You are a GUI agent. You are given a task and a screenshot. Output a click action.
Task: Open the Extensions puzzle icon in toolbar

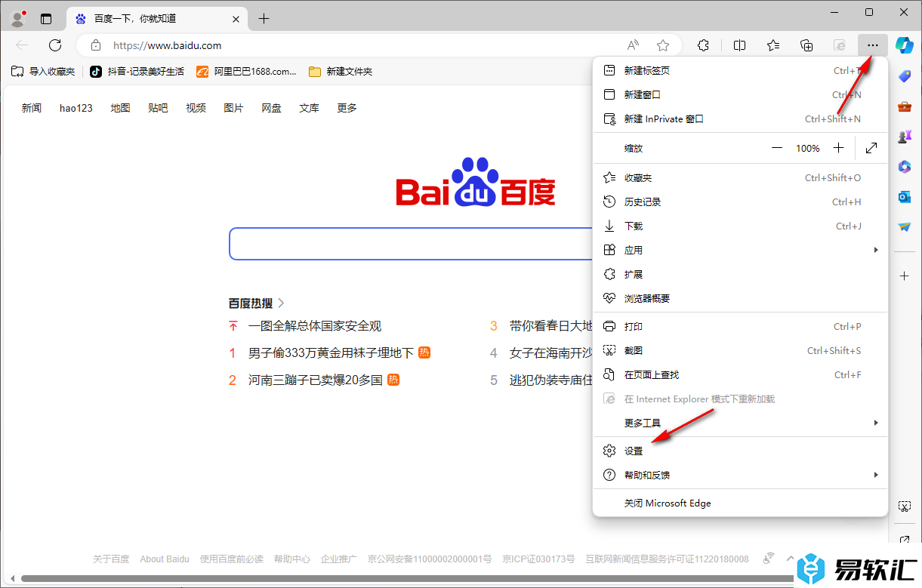click(703, 45)
